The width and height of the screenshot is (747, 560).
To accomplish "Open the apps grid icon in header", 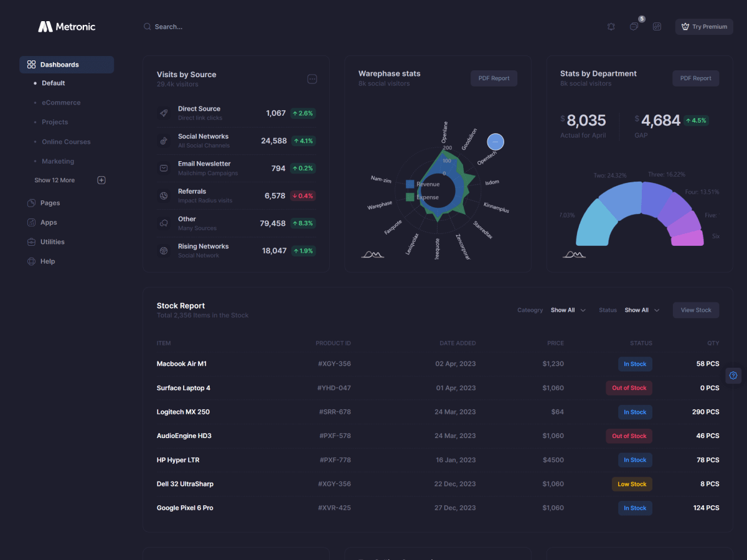I will (657, 27).
